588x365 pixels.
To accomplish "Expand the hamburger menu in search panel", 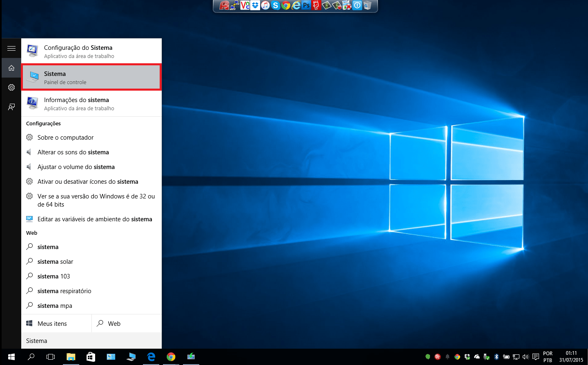I will point(11,48).
